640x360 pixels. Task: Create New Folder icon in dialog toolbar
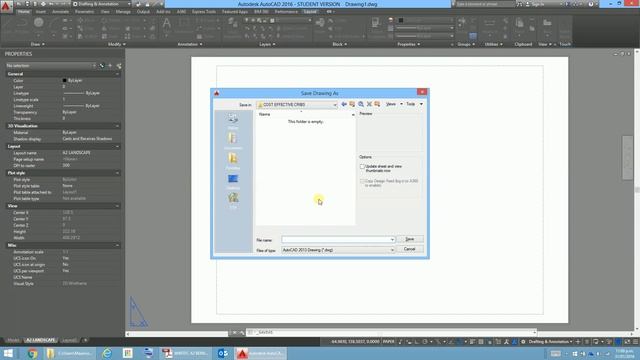[x=377, y=104]
